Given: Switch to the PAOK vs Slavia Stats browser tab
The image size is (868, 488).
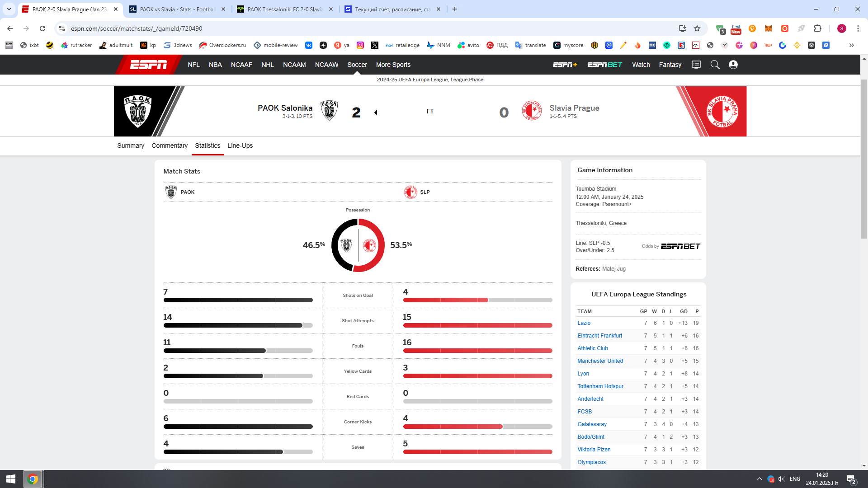Looking at the screenshot, I should click(x=177, y=9).
